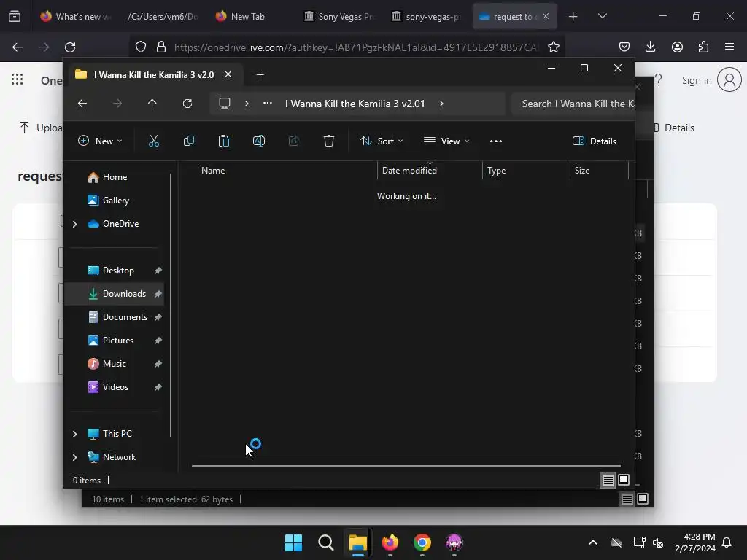Click the Firefox URL address field
Screen dimensions: 747x560
[x=356, y=47]
